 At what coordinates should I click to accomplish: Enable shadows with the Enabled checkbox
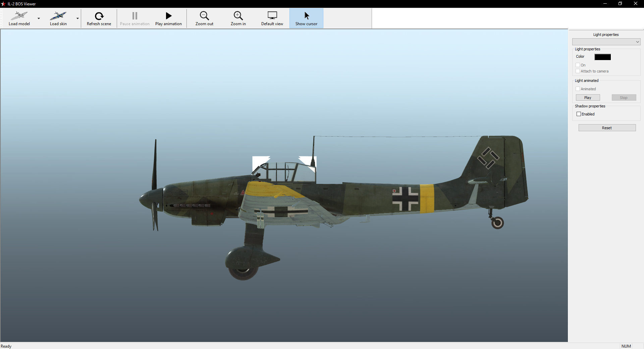[x=579, y=114]
